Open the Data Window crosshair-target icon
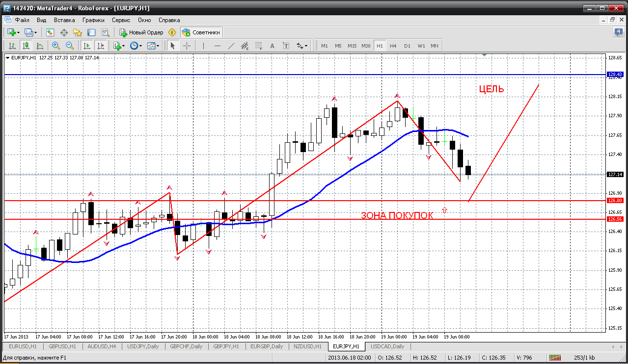Image resolution: width=628 pixels, height=364 pixels. (x=64, y=32)
